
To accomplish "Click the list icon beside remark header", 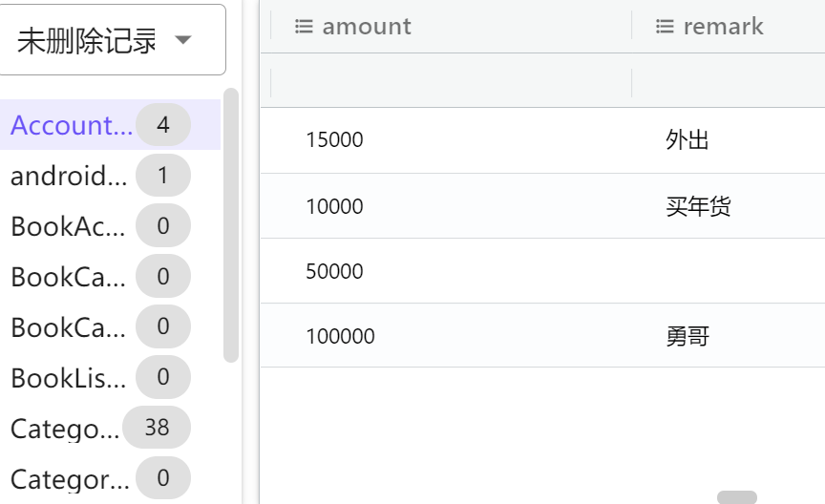I will (665, 27).
